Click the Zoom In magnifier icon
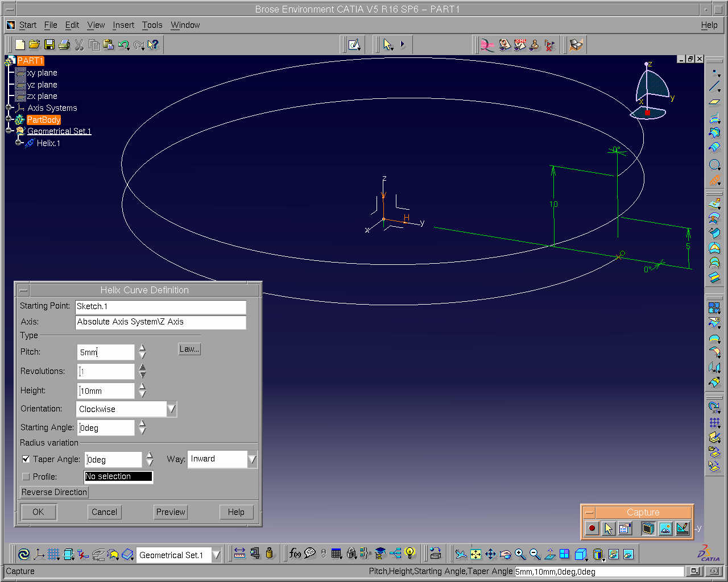 (x=520, y=554)
